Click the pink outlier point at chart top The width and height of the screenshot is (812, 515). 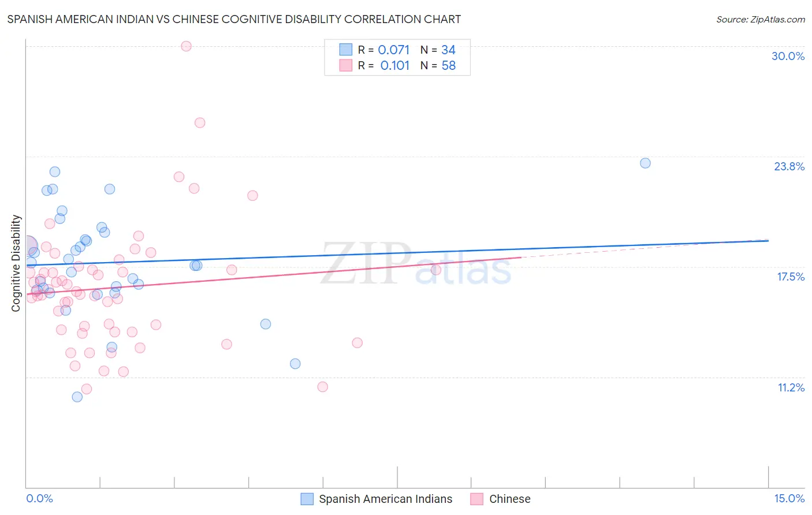point(186,46)
